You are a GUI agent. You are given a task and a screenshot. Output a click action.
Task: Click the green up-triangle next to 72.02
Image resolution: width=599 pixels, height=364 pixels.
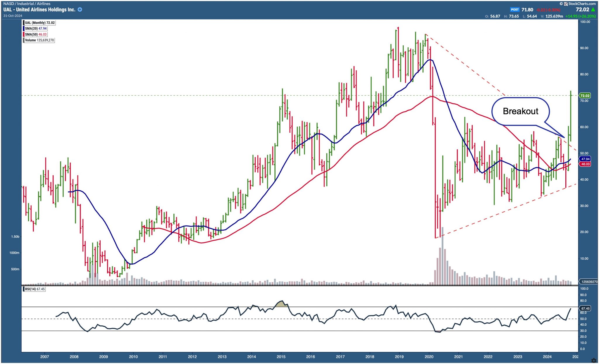click(x=593, y=10)
